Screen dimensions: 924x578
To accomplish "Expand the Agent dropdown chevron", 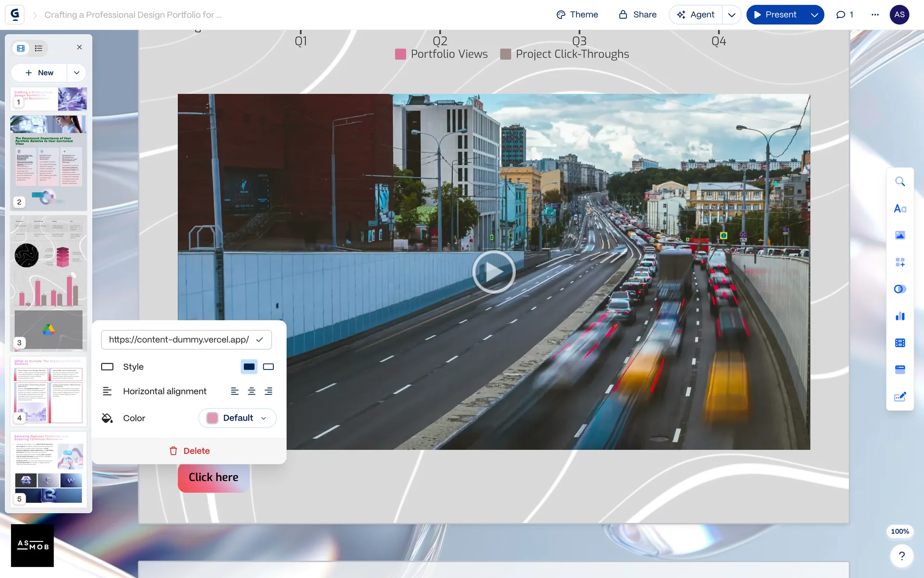I will click(731, 15).
